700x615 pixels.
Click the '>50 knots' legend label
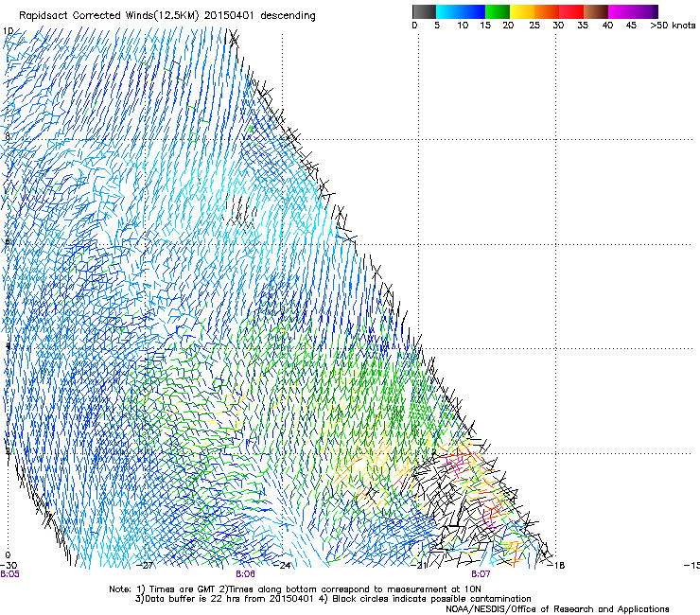pos(673,26)
